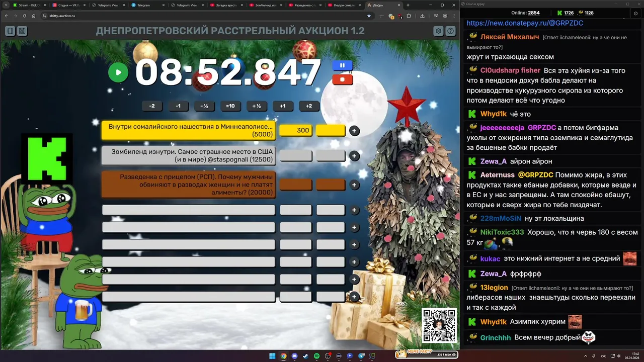Select the Внутри сомалийского нашествия lot name field

tap(189, 131)
